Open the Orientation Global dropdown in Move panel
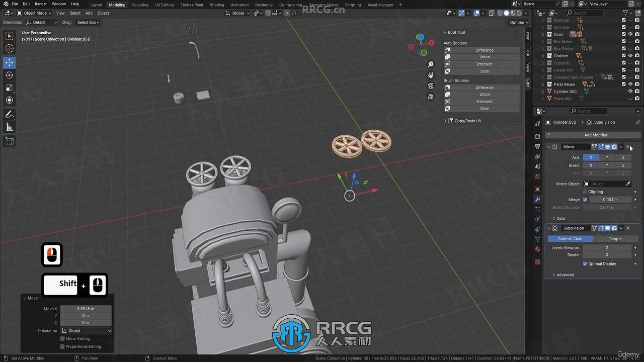The image size is (644, 362). (x=86, y=331)
